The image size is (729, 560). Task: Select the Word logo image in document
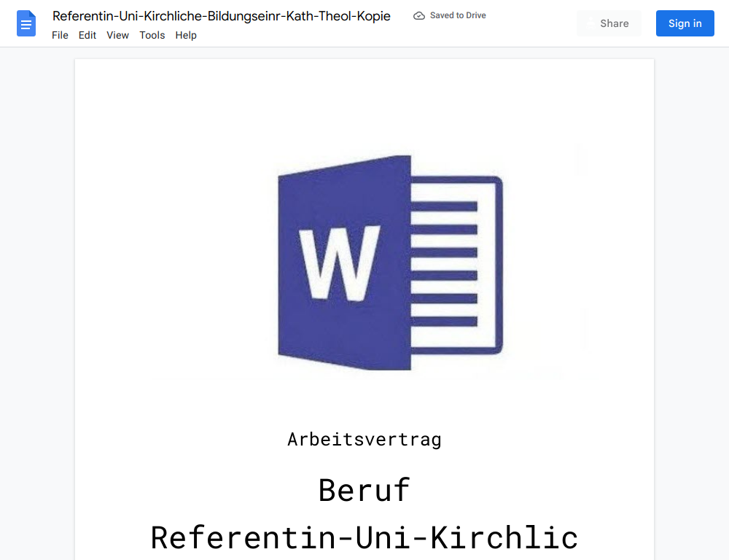click(391, 262)
